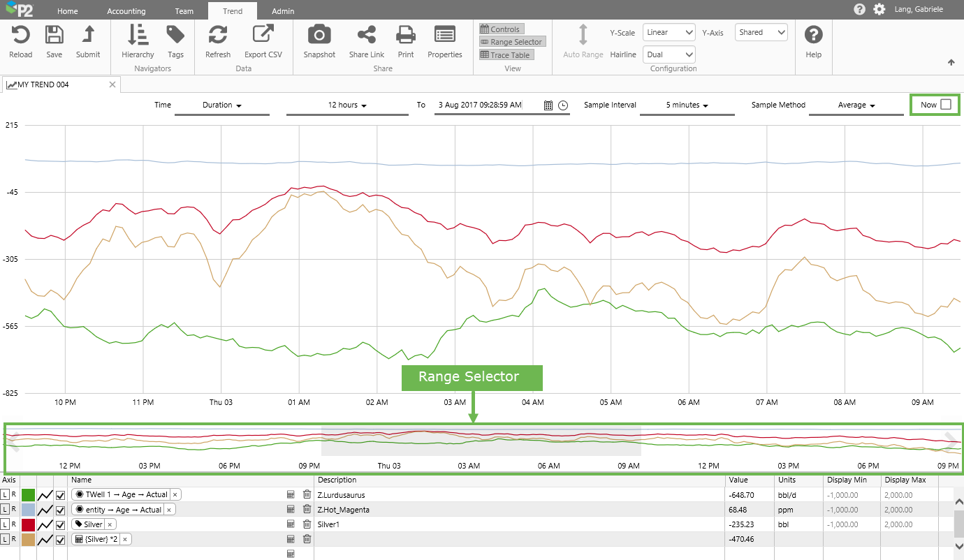Export trend data as CSV
The height and width of the screenshot is (560, 964).
(x=263, y=41)
